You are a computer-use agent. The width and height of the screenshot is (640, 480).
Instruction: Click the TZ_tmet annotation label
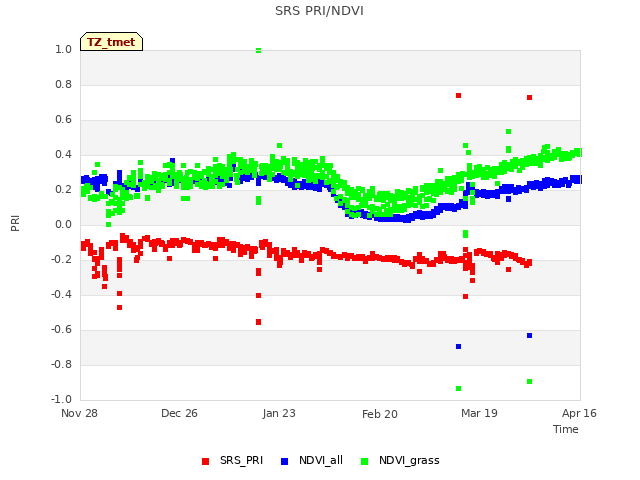click(111, 42)
